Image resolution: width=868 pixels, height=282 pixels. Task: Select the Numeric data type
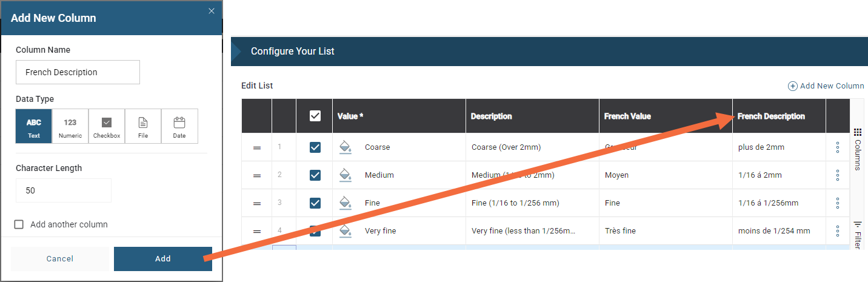pos(70,126)
